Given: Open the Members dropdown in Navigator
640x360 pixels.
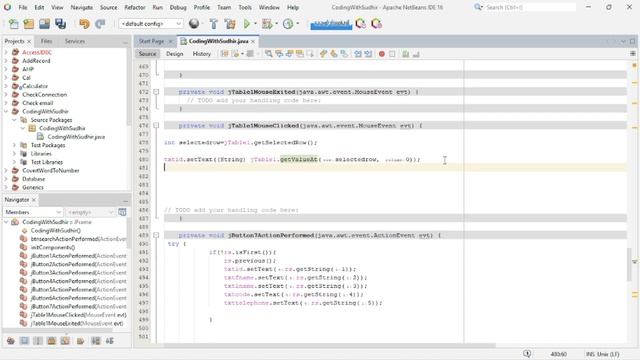Looking at the screenshot, I should [33, 212].
